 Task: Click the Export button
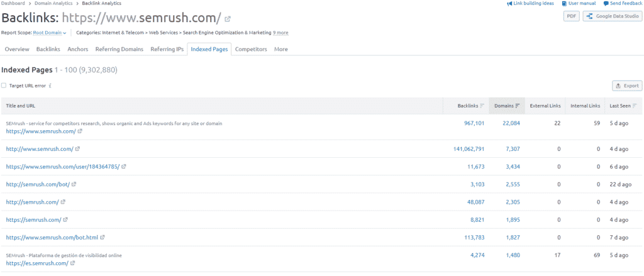(627, 86)
